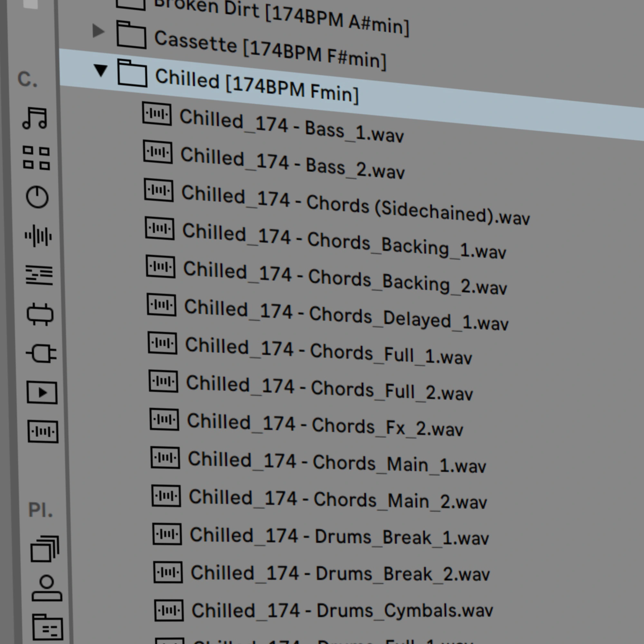Open the Instruments category clock icon
The height and width of the screenshot is (644, 644).
[x=37, y=197]
